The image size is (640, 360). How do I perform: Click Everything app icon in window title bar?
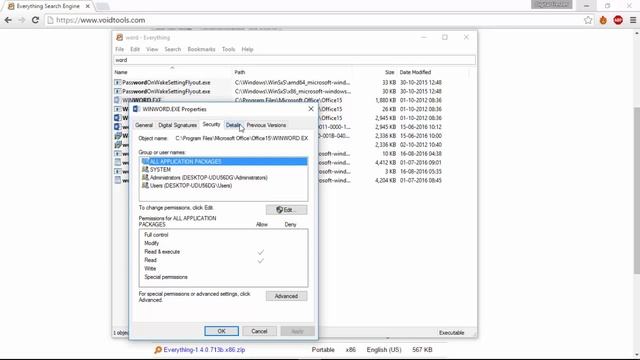[x=119, y=38]
